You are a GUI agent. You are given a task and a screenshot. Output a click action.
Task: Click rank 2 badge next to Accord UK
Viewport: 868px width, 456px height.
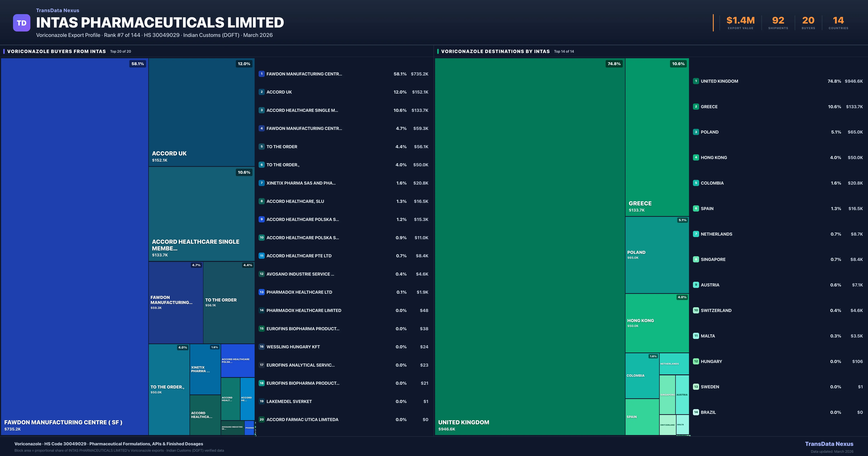[261, 92]
